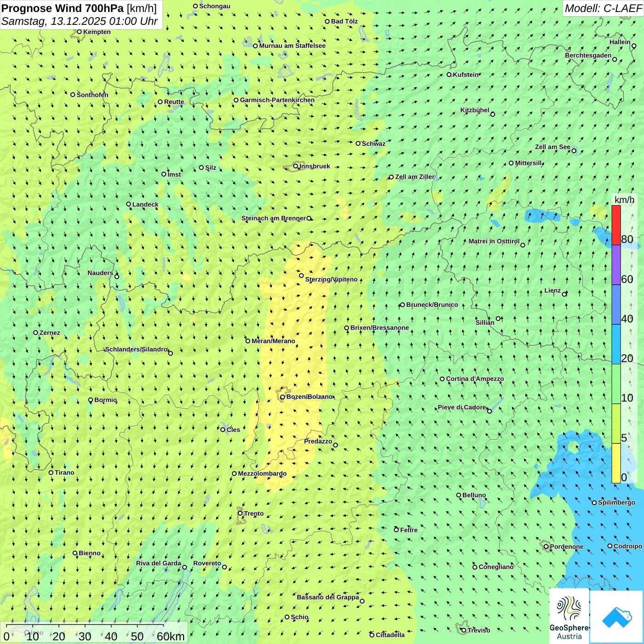Click the Zernez location marker
This screenshot has height=644, width=644.
(36, 333)
